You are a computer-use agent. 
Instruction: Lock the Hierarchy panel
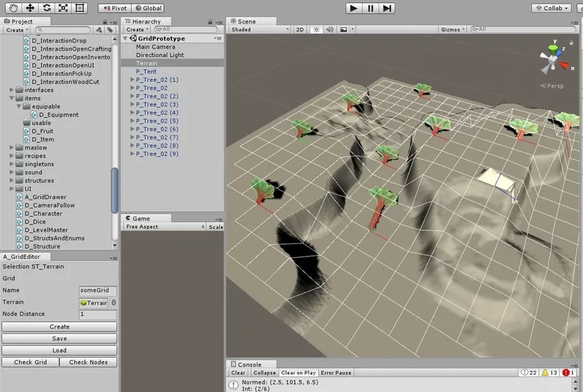(x=210, y=22)
